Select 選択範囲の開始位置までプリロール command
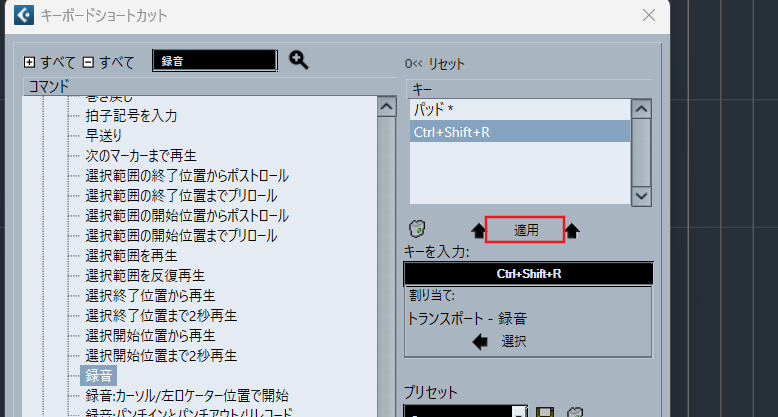Screen dimensions: 778x417 181,235
